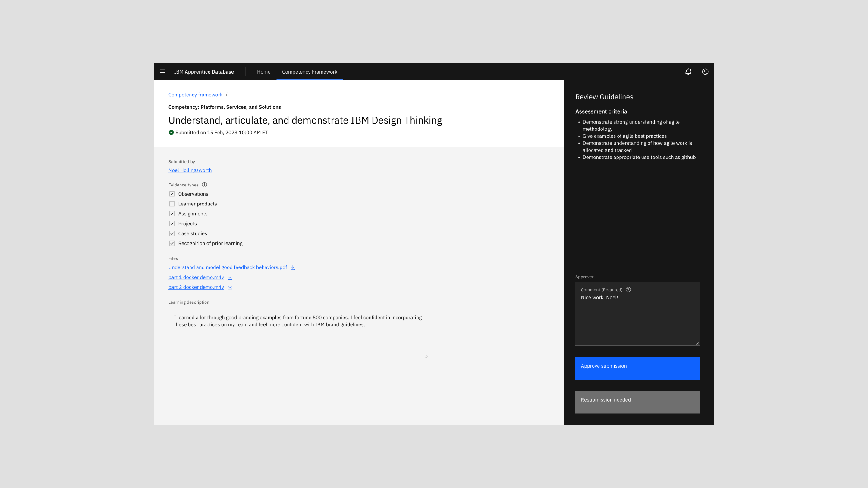Click 'how agile work is allocated and tracked'
The height and width of the screenshot is (488, 868).
[x=637, y=146]
